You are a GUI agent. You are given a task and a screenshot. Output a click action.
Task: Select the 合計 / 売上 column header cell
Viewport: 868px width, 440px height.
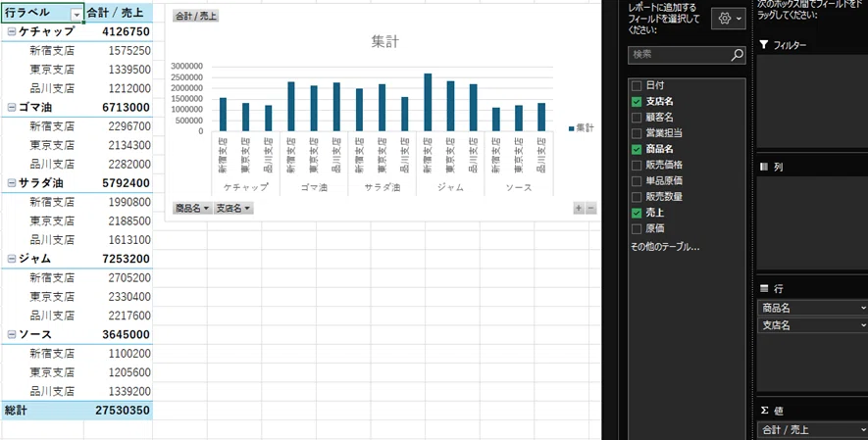(118, 13)
